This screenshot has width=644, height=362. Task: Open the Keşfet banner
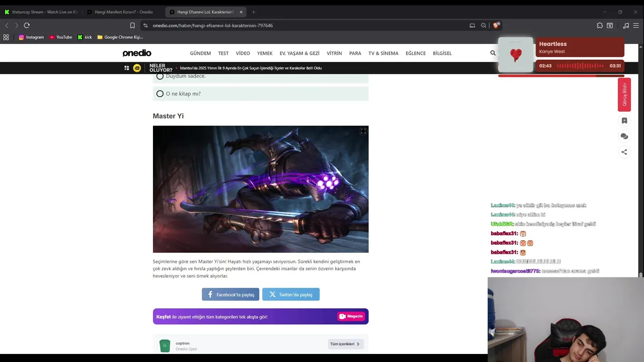coord(261,316)
